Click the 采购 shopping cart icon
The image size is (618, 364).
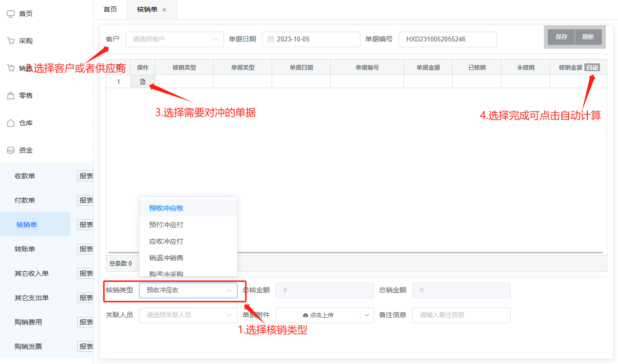[x=11, y=41]
